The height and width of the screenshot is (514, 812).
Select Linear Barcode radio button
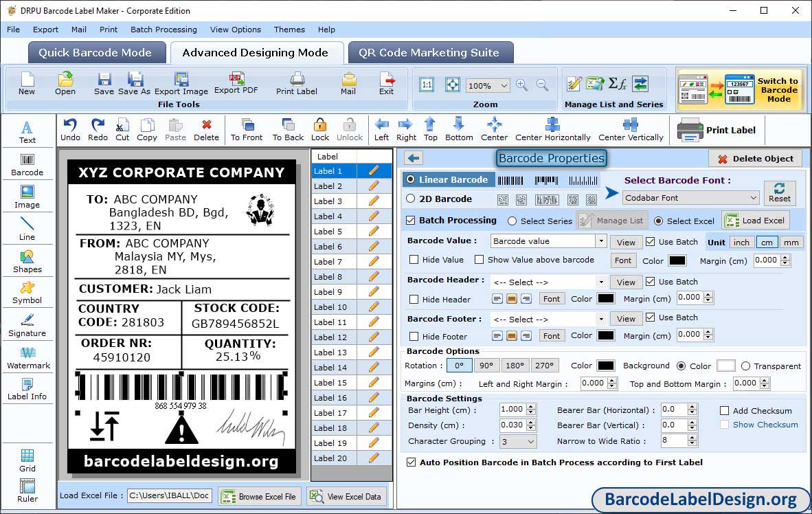coord(411,179)
